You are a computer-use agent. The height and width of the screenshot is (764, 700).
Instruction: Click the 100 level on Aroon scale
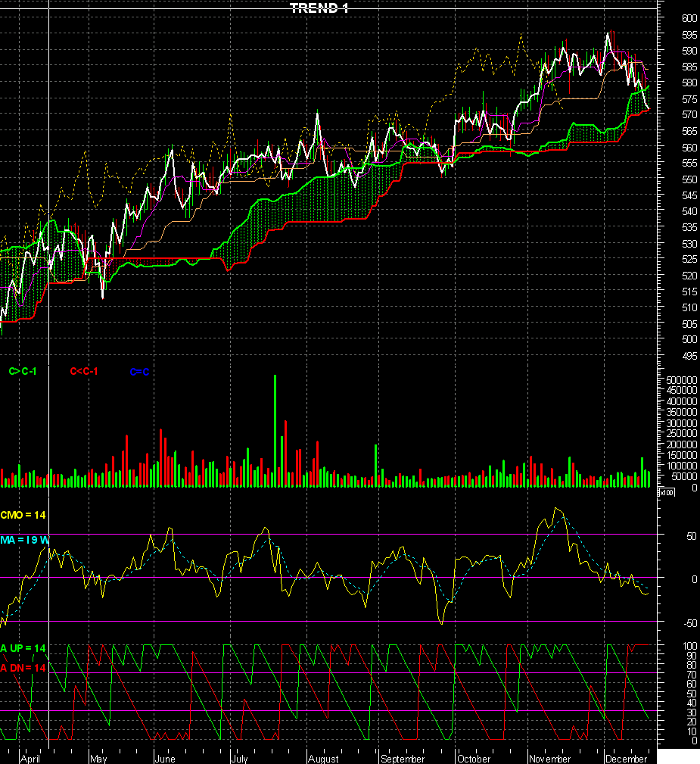click(689, 646)
